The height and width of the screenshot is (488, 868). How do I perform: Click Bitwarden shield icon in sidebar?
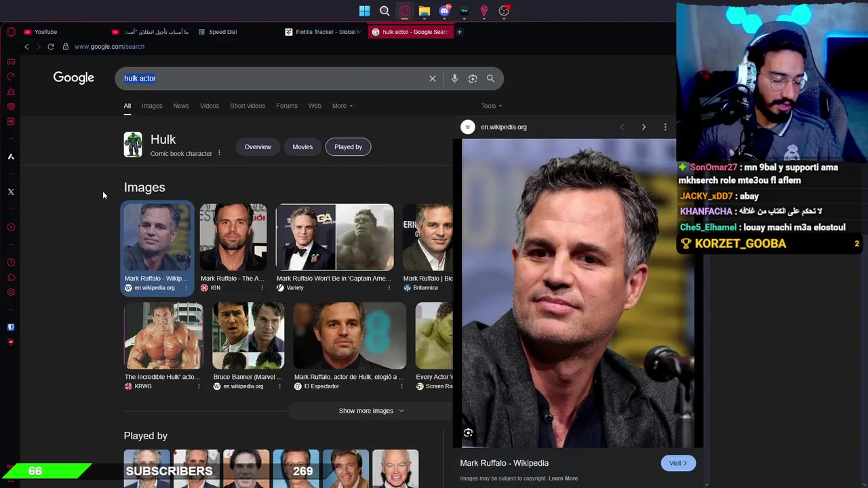point(11,327)
